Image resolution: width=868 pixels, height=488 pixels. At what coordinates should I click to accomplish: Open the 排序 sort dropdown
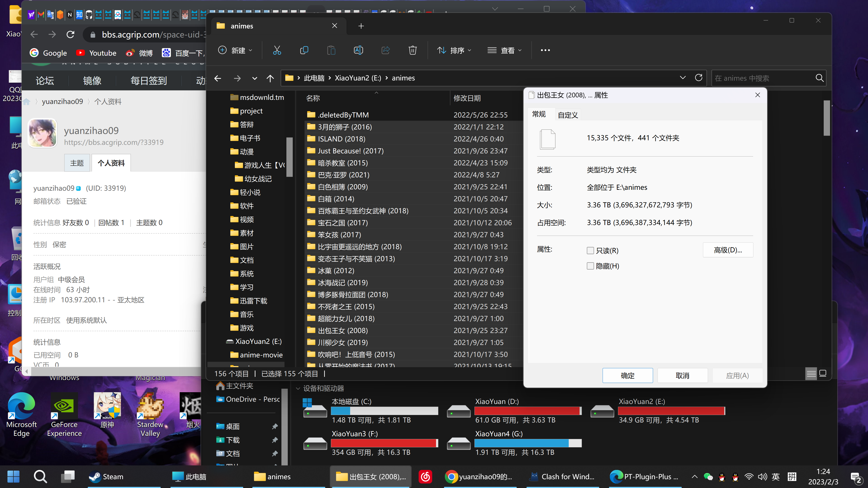point(454,50)
